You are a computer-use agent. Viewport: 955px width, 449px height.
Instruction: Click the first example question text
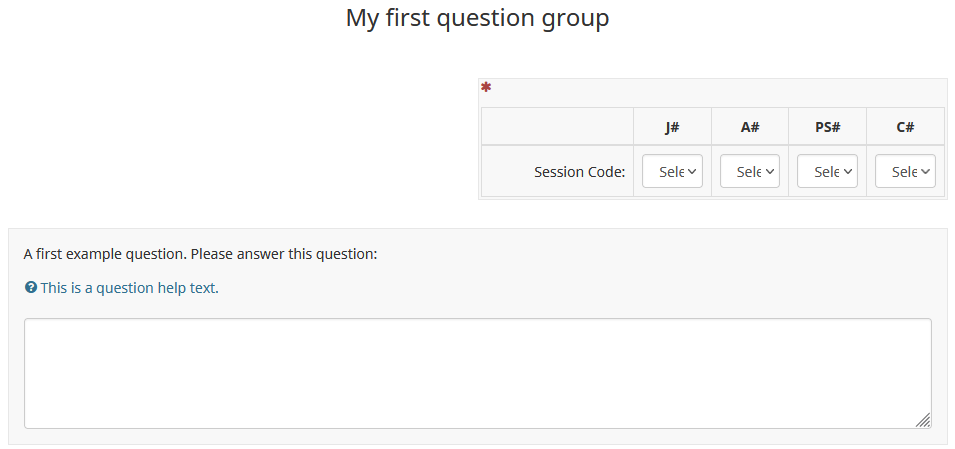[200, 253]
